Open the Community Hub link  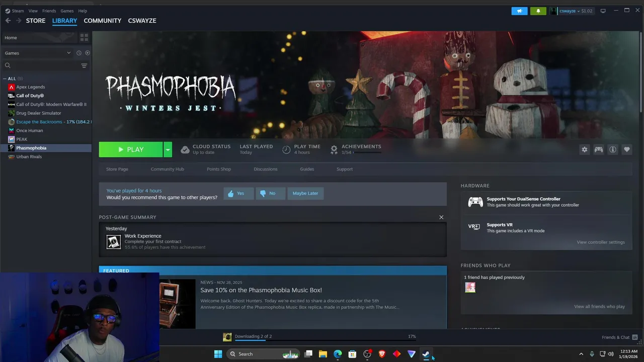click(x=168, y=169)
